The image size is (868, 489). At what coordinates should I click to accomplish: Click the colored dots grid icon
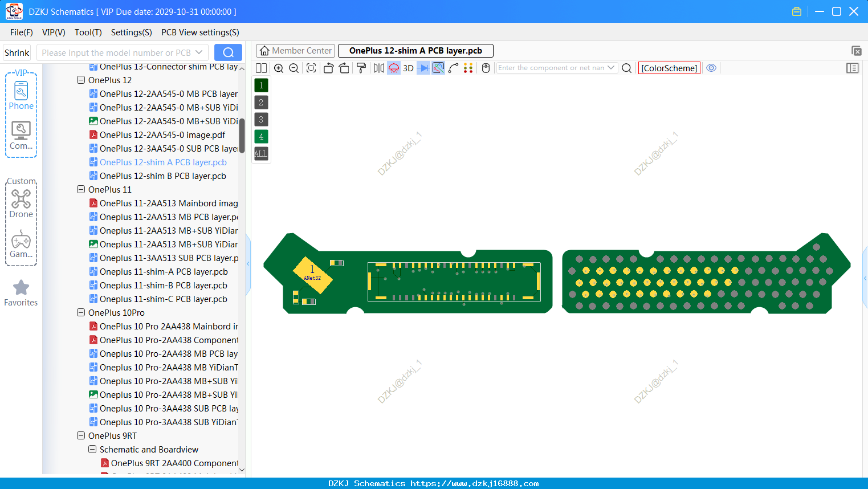[468, 68]
